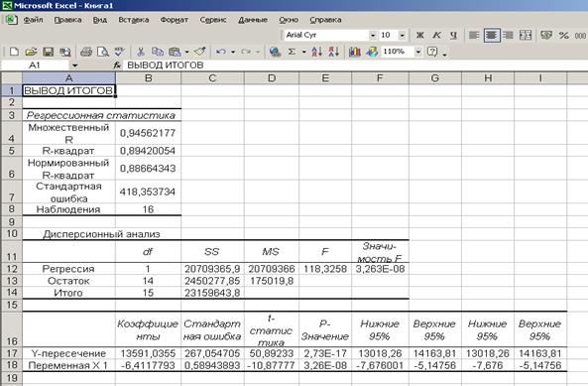This screenshot has width=588, height=386.
Task: Click the insert function fx icon
Action: (117, 65)
